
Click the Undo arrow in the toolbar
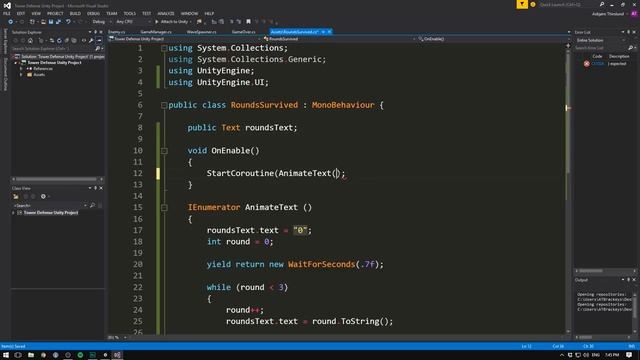point(68,22)
